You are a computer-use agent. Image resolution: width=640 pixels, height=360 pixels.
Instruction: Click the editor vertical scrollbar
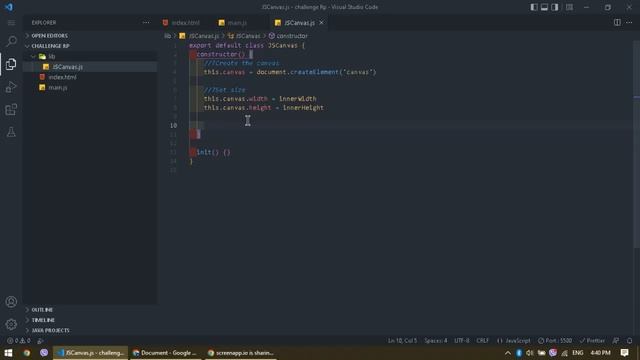(x=637, y=143)
